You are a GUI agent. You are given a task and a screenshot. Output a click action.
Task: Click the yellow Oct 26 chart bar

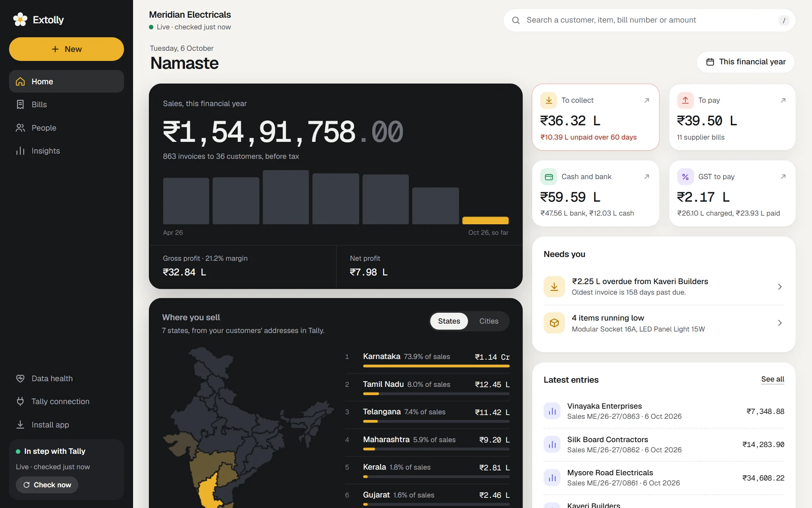[485, 221]
